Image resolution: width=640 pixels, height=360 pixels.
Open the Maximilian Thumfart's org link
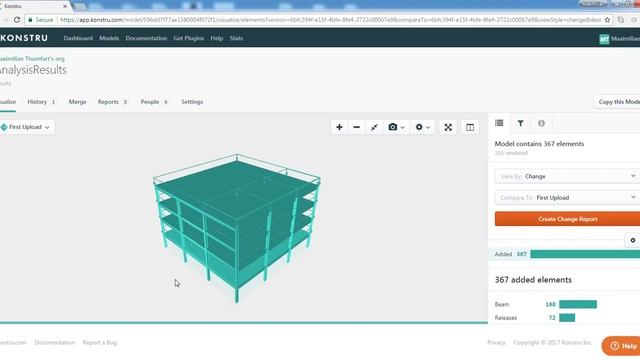point(32,59)
